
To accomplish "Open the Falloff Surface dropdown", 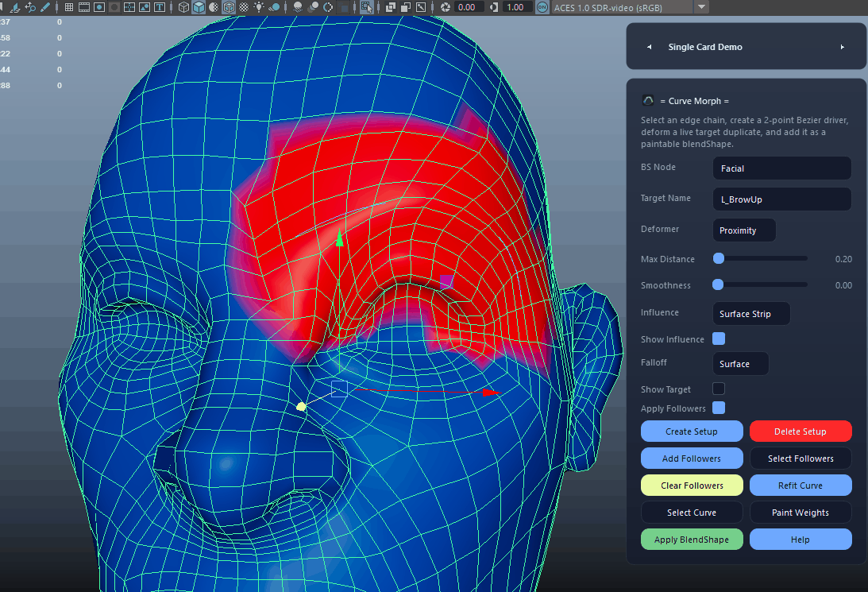I will (741, 364).
